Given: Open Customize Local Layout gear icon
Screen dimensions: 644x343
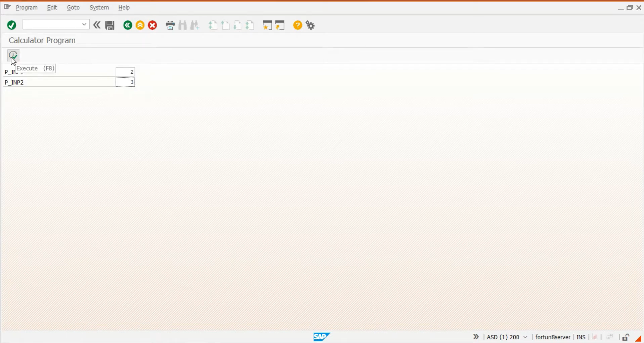Looking at the screenshot, I should [x=310, y=25].
